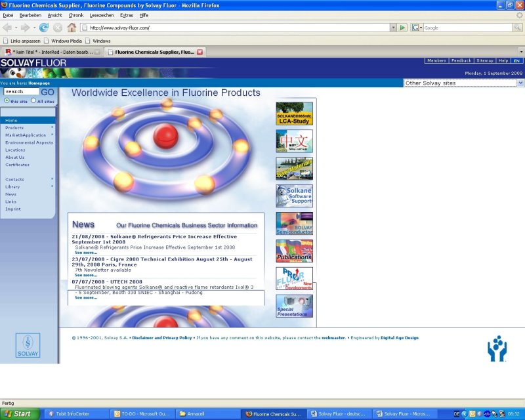
Task: Expand the Library sidebar submenu
Action: point(52,186)
